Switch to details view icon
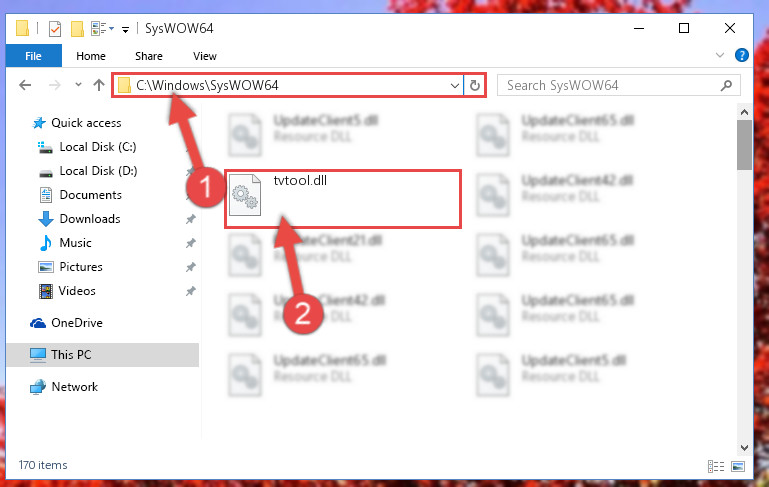Image resolution: width=769 pixels, height=487 pixels. click(716, 466)
